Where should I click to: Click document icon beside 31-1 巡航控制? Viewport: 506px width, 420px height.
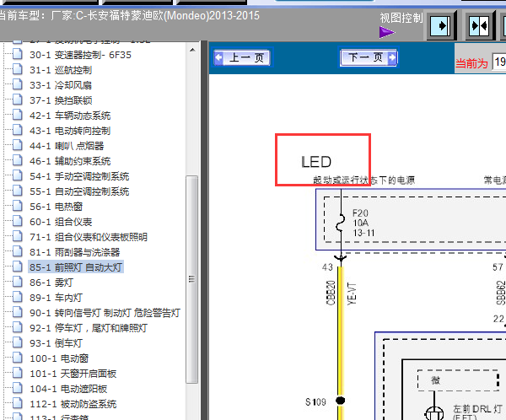(18, 69)
